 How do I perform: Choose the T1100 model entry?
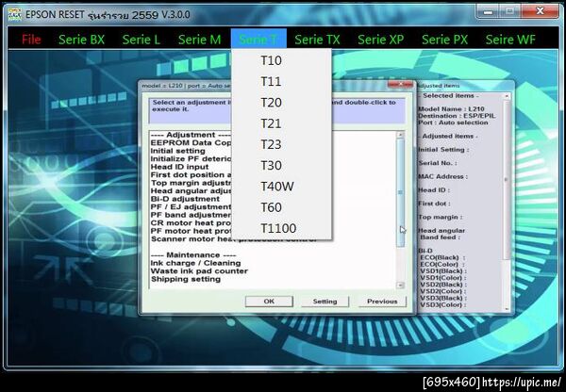click(281, 228)
